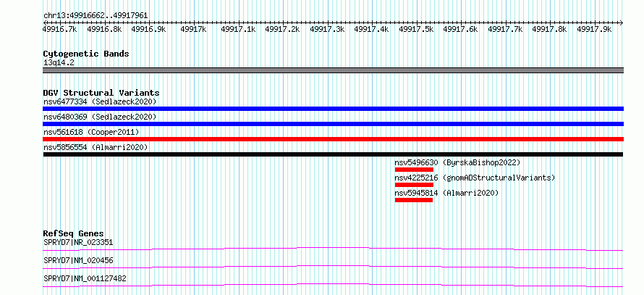Select the gray 13q14.2 band bar

(333, 70)
